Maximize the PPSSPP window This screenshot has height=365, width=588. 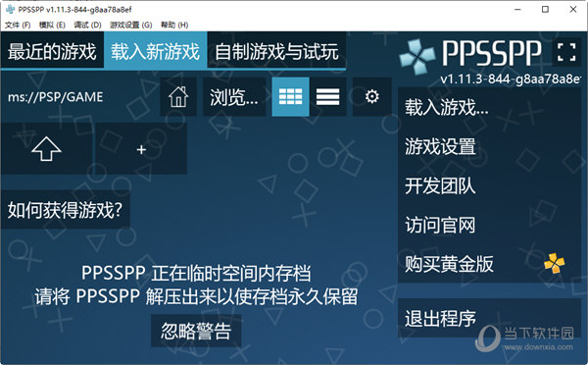(x=545, y=9)
